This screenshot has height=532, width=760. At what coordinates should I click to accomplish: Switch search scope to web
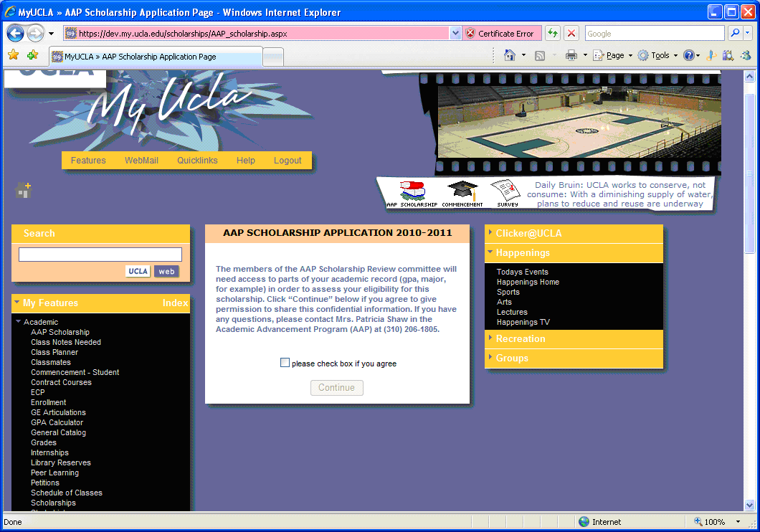[166, 271]
